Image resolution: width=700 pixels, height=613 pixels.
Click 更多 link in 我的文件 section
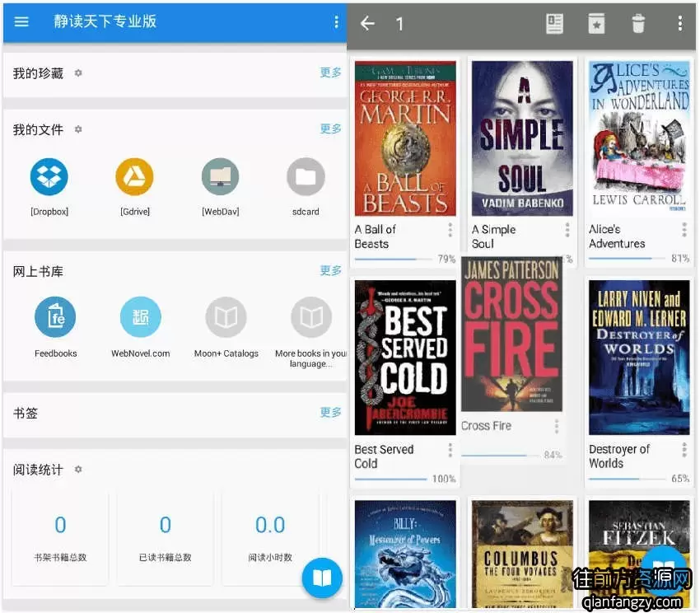click(330, 129)
